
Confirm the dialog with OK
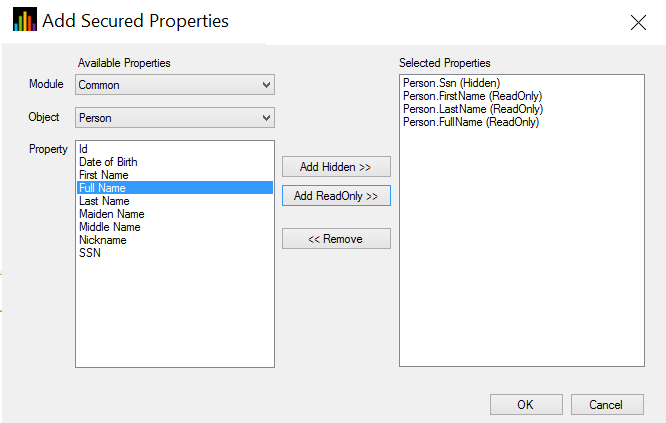525,405
